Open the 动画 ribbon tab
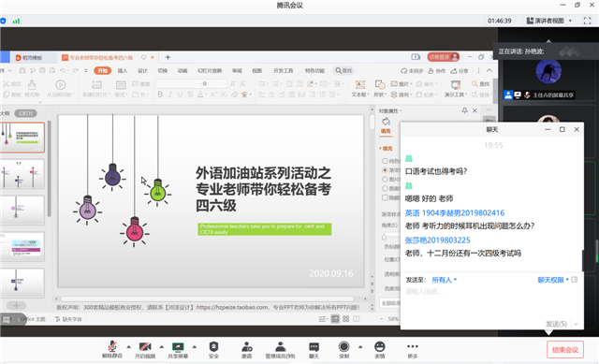The width and height of the screenshot is (599, 364). [x=183, y=71]
